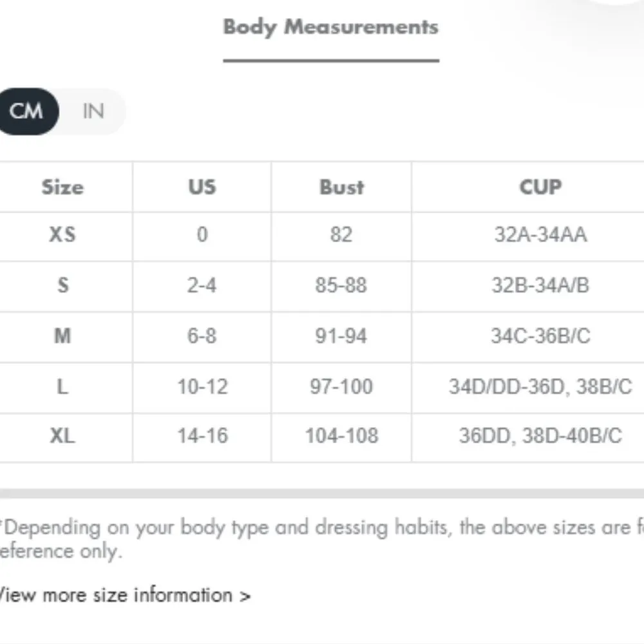Click the US 10-12 size cell
Screen dimensions: 644x644
point(202,386)
